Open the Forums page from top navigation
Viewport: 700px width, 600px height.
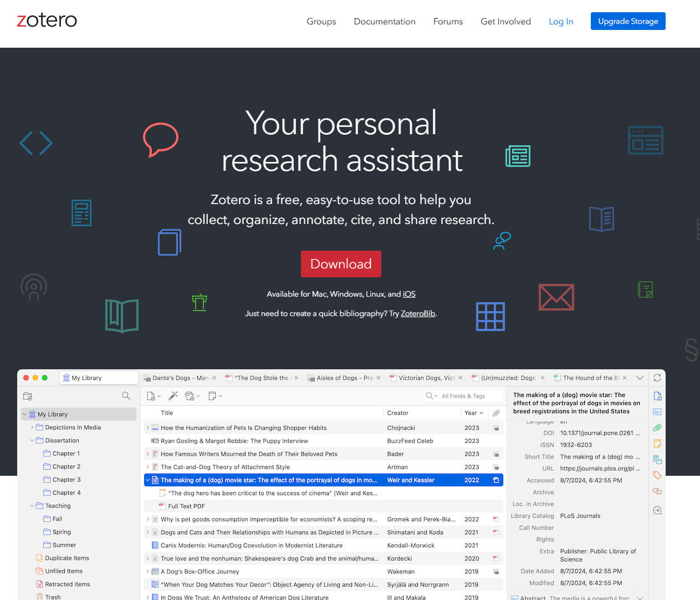[x=448, y=22]
